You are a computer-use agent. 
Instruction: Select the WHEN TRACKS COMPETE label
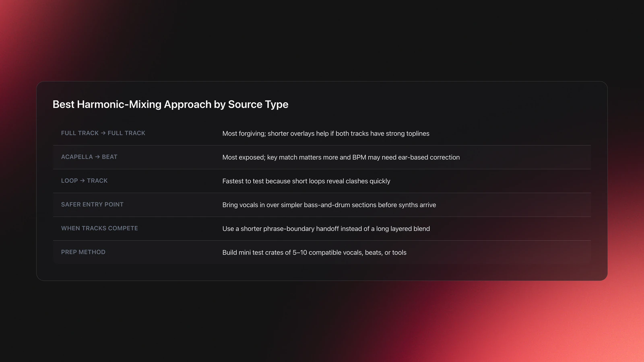point(99,228)
